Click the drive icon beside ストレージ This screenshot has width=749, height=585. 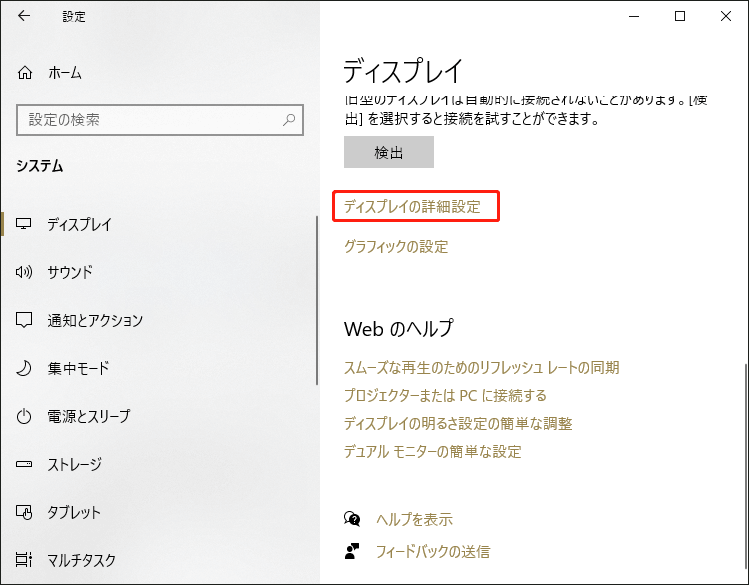pyautogui.click(x=24, y=464)
